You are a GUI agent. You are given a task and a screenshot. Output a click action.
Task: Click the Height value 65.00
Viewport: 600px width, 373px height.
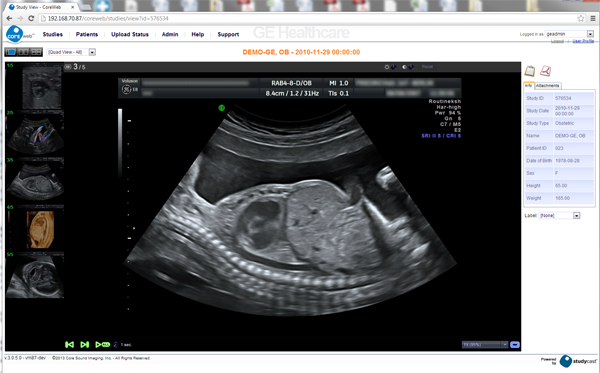tap(561, 186)
